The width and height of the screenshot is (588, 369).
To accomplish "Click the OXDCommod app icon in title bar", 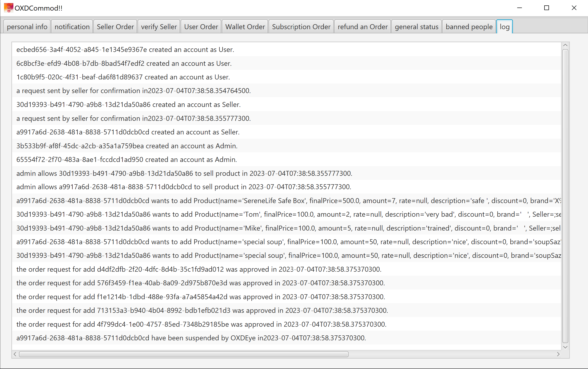I will 8,8.
